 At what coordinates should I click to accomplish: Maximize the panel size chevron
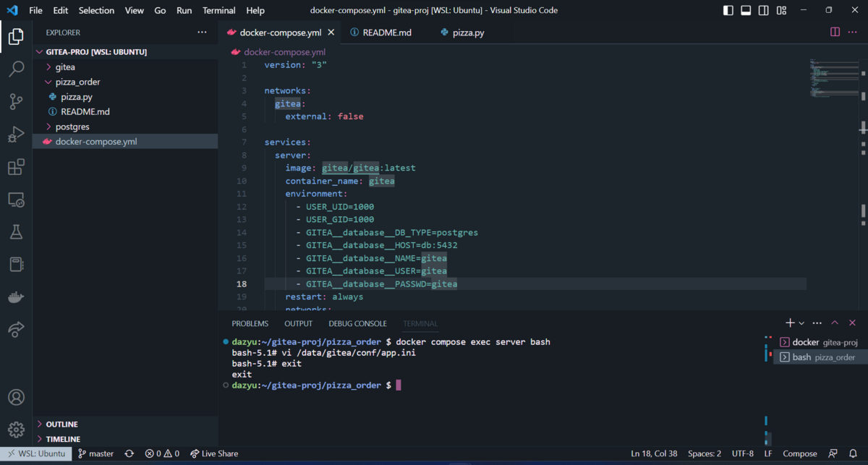pyautogui.click(x=835, y=323)
